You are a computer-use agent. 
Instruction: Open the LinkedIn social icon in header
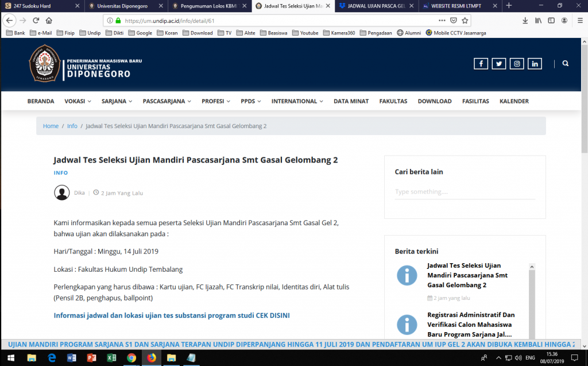[x=535, y=64]
